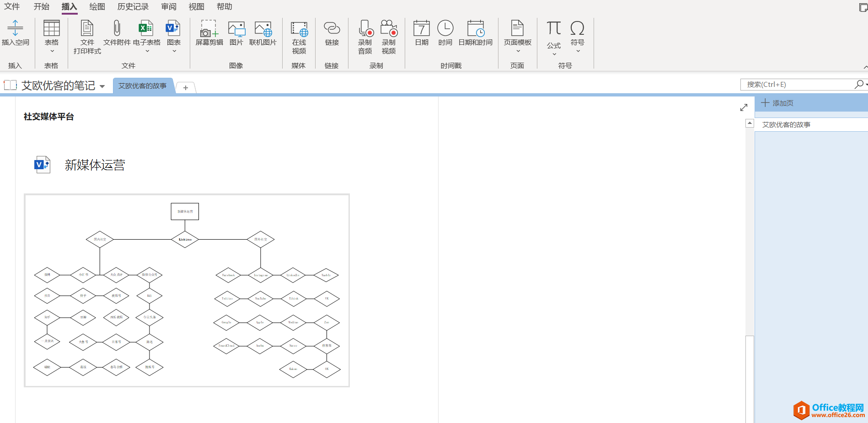Add a new section with plus tab
Viewport: 868px width, 423px height.
coord(186,87)
